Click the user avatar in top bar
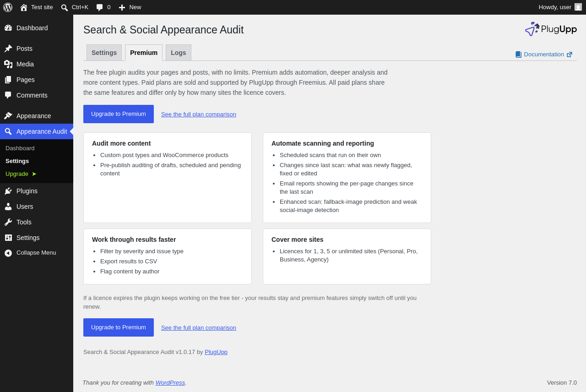This screenshot has width=586, height=392. 578,7
